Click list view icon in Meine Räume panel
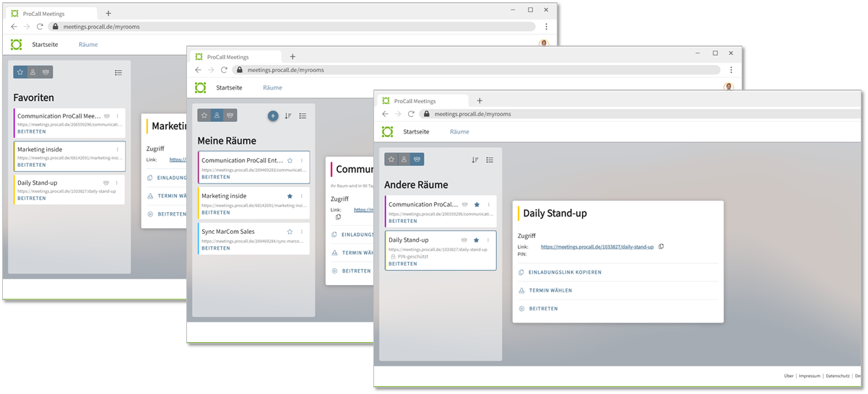 tap(303, 115)
